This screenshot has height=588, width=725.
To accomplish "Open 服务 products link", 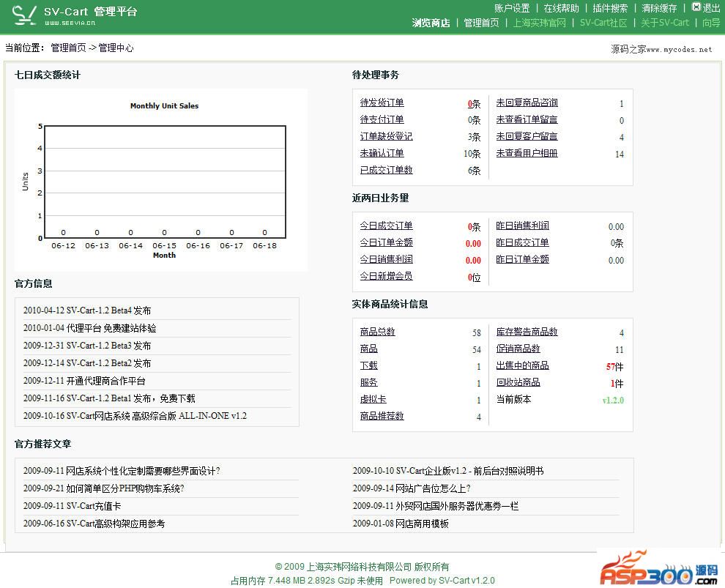I will pos(368,382).
